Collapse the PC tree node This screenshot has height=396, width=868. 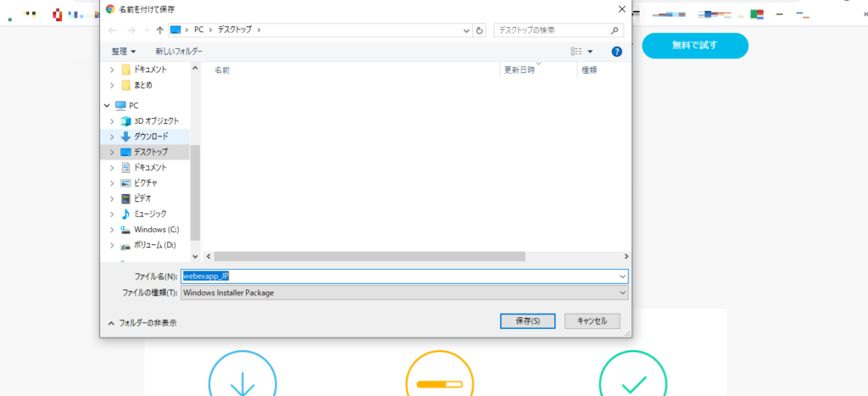pos(106,105)
